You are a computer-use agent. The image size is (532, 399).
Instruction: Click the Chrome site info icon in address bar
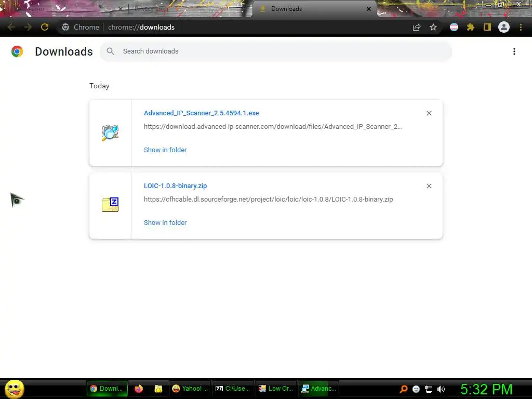pos(65,27)
